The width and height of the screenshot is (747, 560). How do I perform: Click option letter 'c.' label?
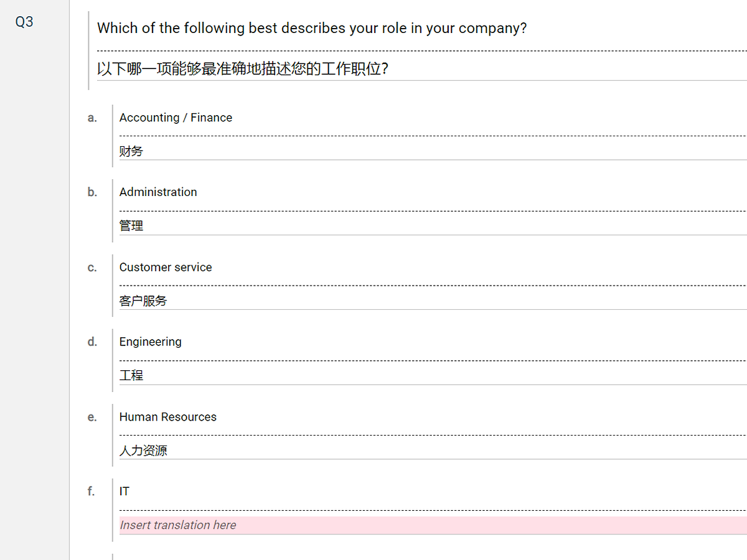92,268
